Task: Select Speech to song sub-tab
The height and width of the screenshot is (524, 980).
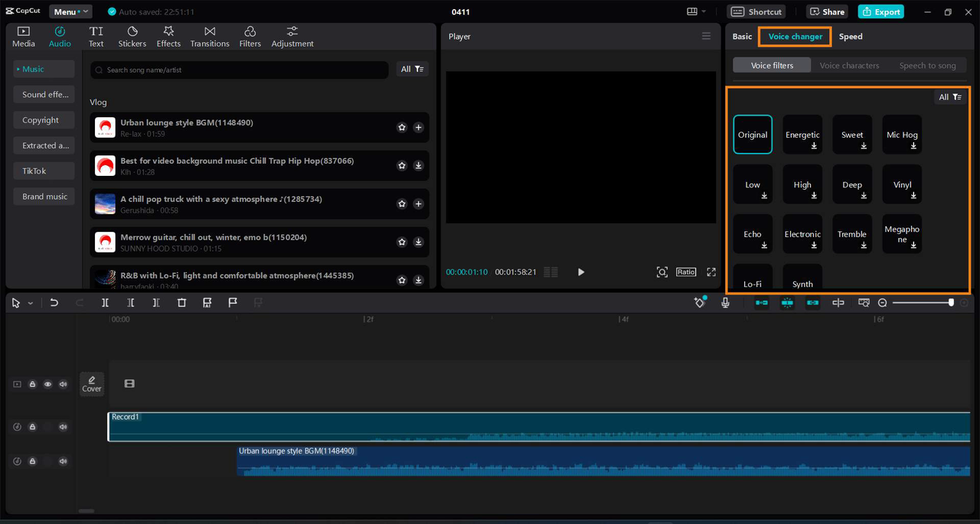Action: tap(927, 66)
